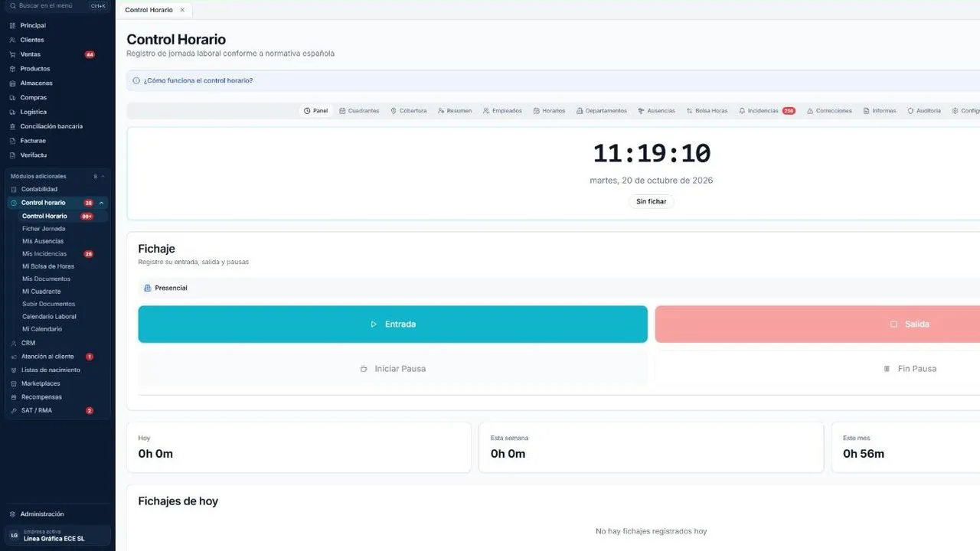Viewport: 980px width, 551px height.
Task: Click the Sin fichar status badge
Action: pos(652,202)
